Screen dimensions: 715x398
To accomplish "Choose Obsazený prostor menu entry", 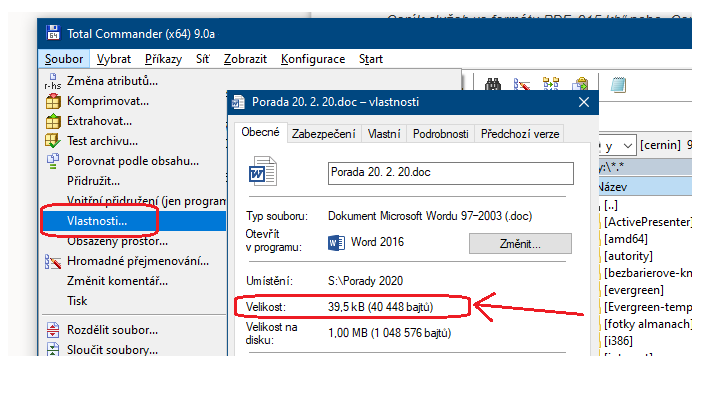I will coord(117,241).
